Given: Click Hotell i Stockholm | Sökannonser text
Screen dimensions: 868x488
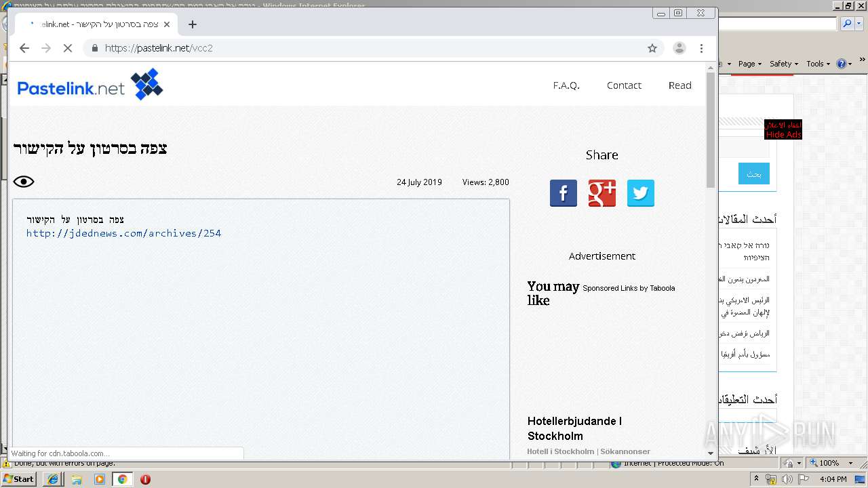Looking at the screenshot, I should 589,451.
